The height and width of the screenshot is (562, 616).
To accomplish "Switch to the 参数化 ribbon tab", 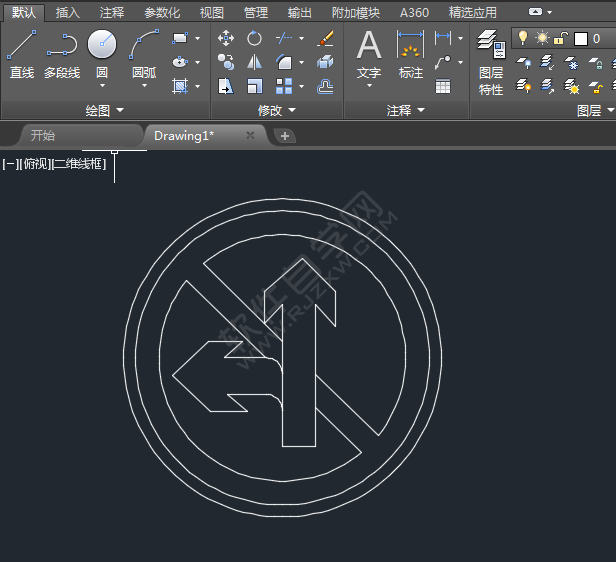I will pyautogui.click(x=162, y=13).
